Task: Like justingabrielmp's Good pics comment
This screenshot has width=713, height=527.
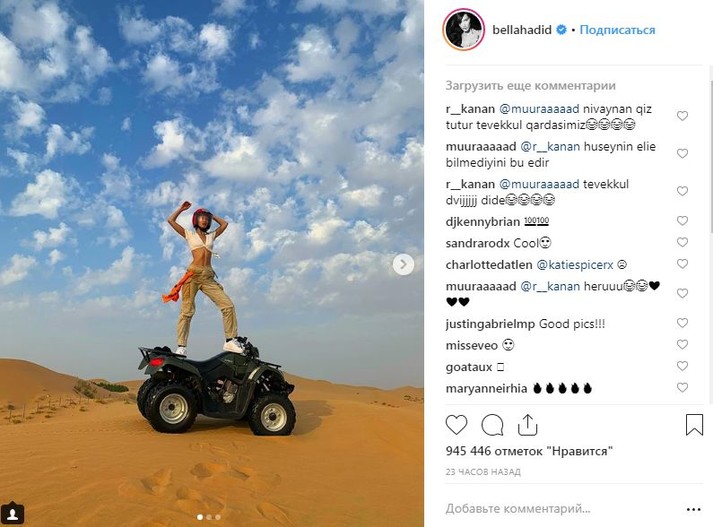Action: click(682, 323)
